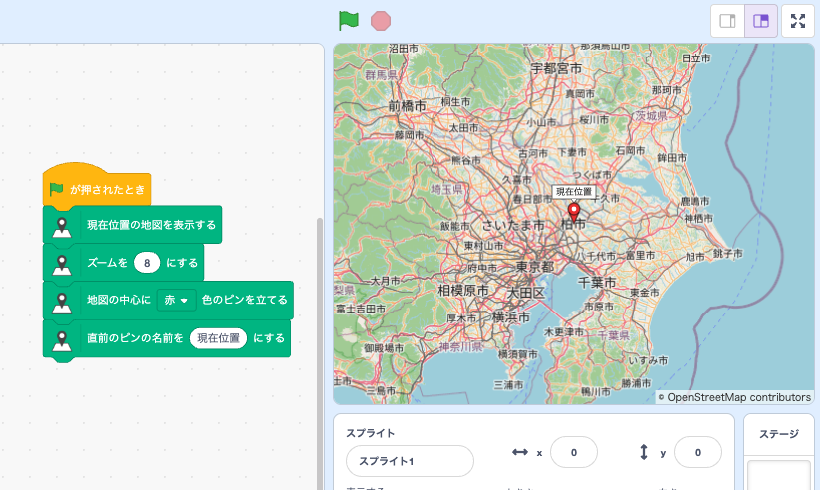Click 前橋市 label on the map
The width and height of the screenshot is (820, 490).
pyautogui.click(x=407, y=106)
